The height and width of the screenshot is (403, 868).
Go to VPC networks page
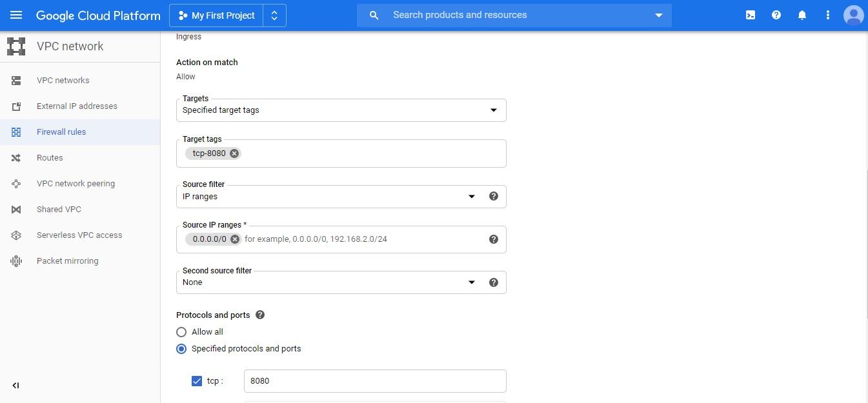(x=63, y=81)
